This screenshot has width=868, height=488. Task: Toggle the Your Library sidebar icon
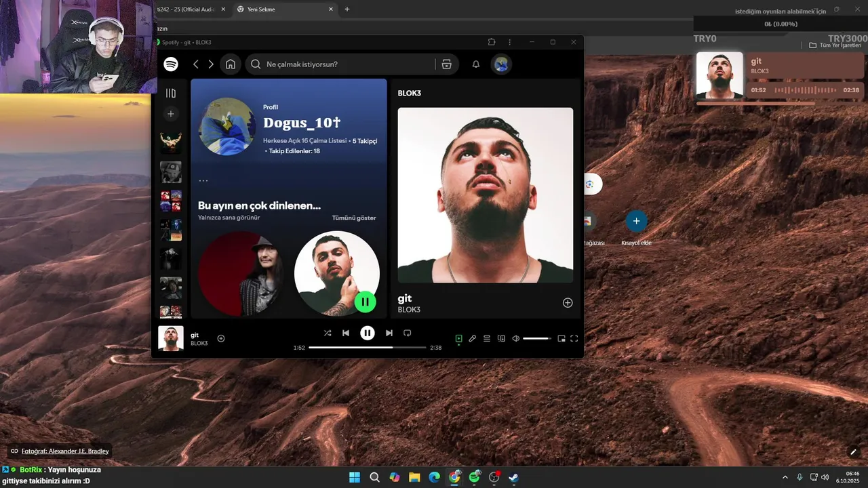pos(171,93)
